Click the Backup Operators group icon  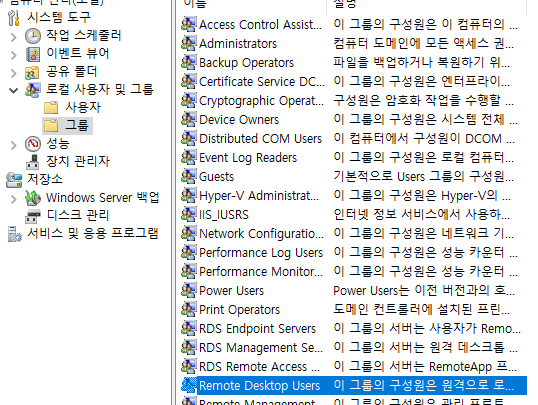[x=189, y=62]
